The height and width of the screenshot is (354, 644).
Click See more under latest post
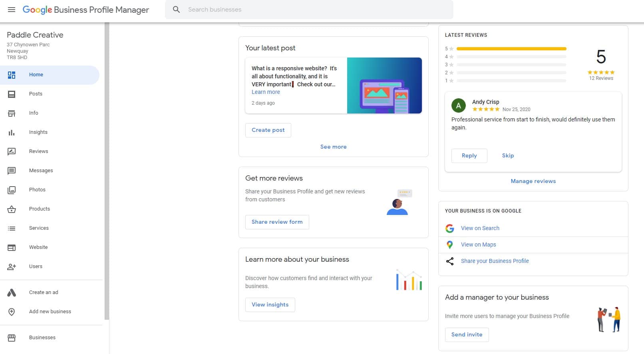(x=333, y=147)
